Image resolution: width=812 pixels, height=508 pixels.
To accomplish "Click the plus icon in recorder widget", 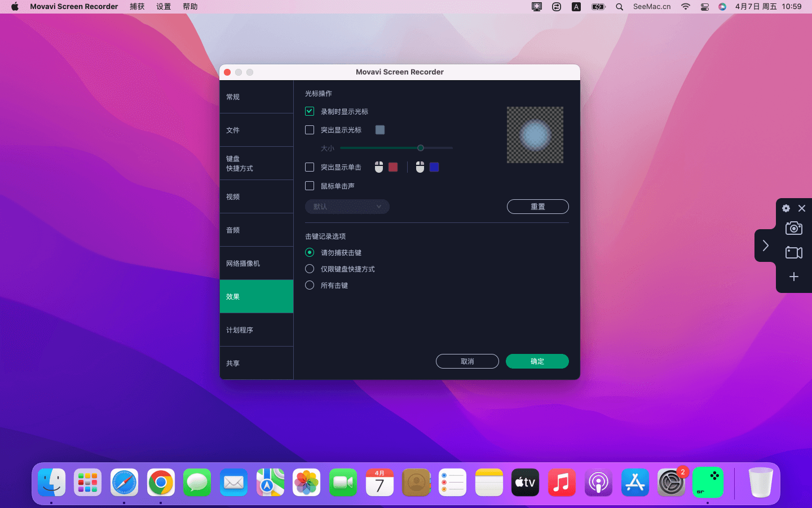I will [793, 277].
